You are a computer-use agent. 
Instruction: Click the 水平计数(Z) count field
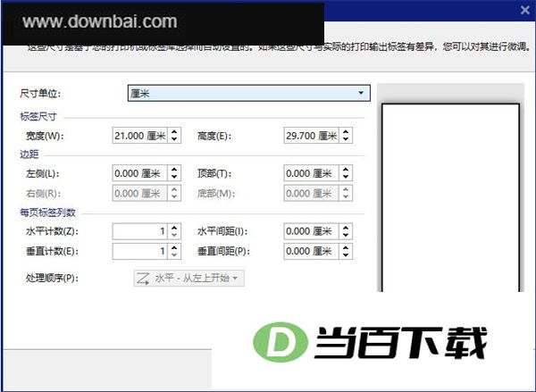[140, 231]
